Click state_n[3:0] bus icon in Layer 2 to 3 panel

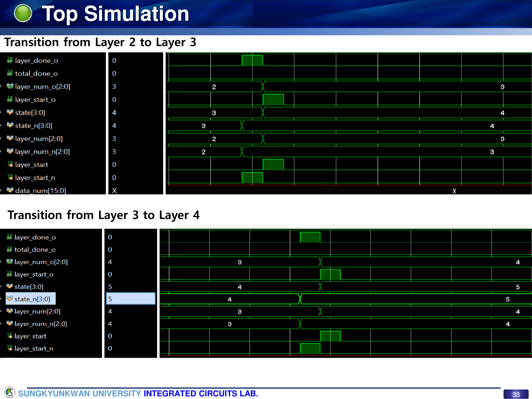click(x=10, y=125)
